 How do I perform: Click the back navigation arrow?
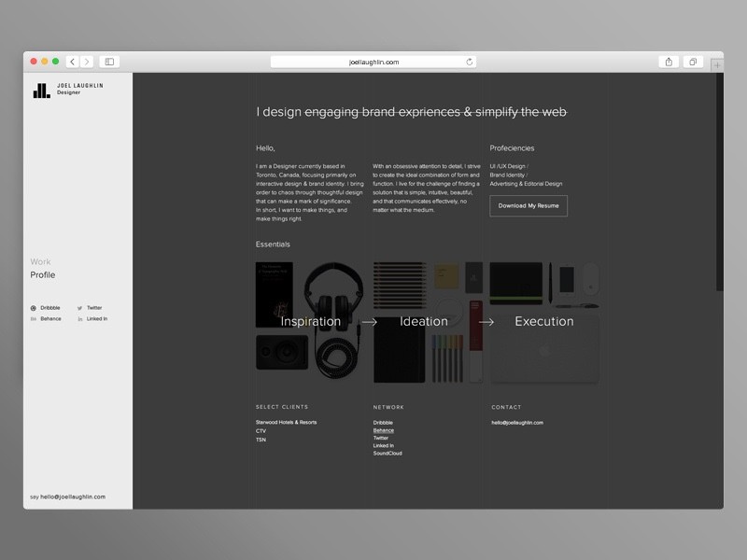72,60
